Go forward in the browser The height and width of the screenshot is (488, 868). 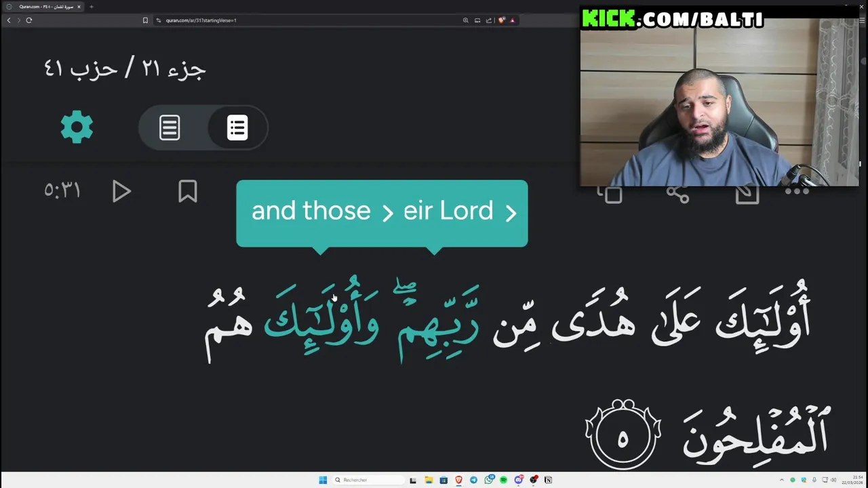[x=19, y=20]
